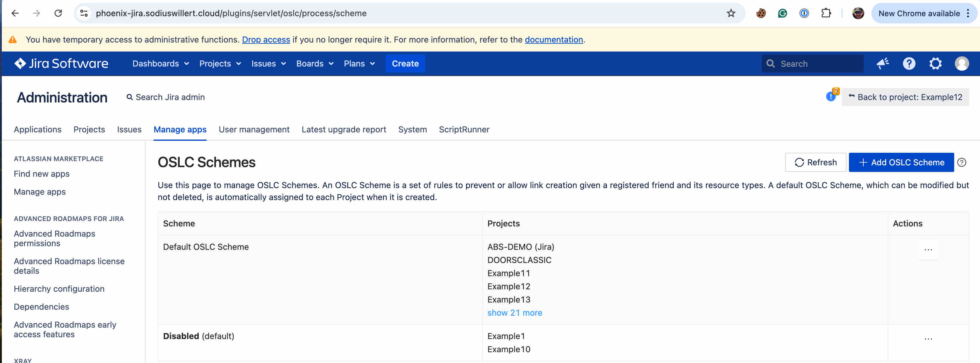Expand the Dashboards dropdown
This screenshot has width=980, height=363.
tap(160, 63)
